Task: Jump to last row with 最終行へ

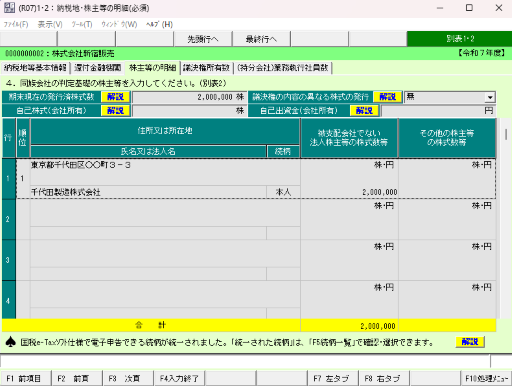Action: pyautogui.click(x=261, y=39)
